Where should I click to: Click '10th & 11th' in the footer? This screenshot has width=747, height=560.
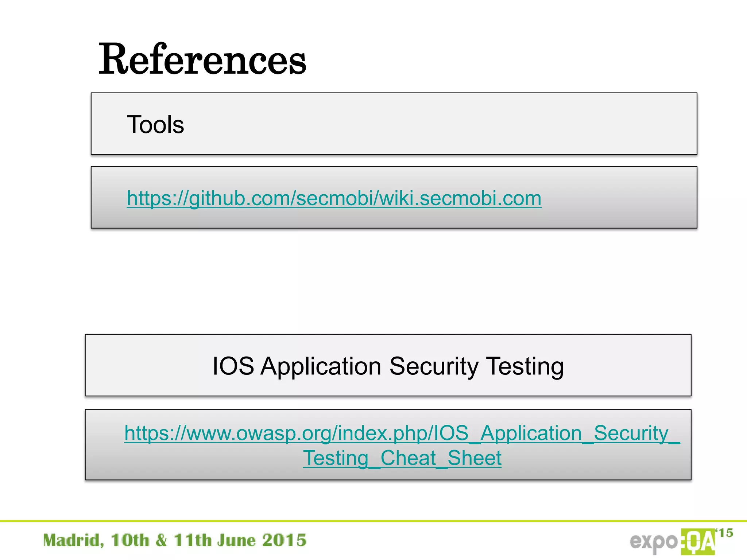pyautogui.click(x=162, y=540)
